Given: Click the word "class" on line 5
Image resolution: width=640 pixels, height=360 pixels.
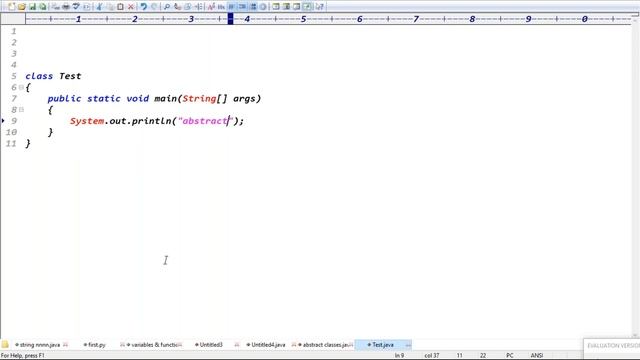Looking at the screenshot, I should tap(39, 76).
